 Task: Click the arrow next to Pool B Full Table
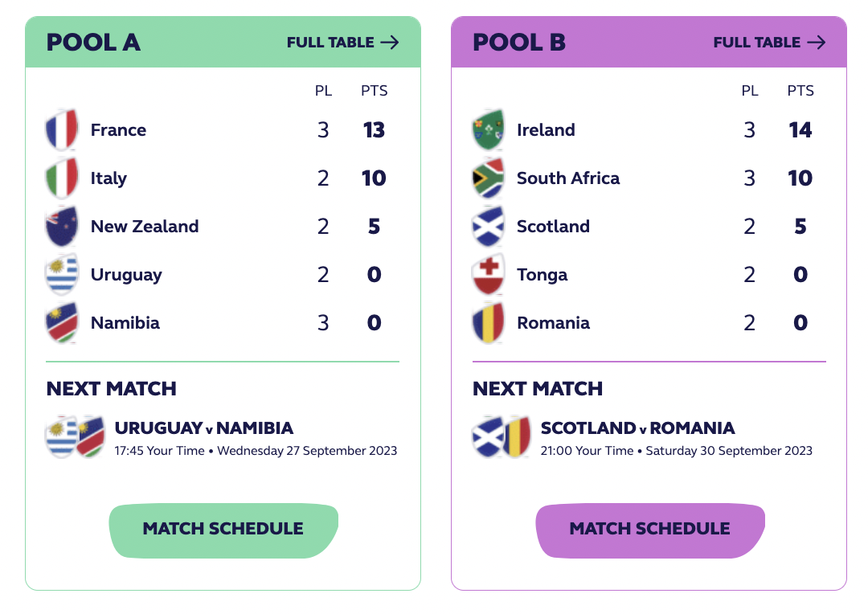click(x=816, y=43)
